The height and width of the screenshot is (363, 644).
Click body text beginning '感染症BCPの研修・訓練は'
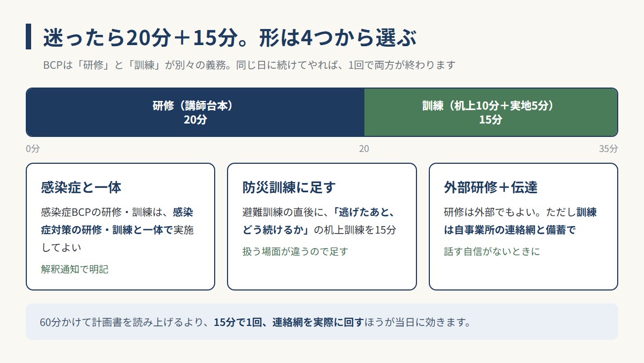(117, 230)
